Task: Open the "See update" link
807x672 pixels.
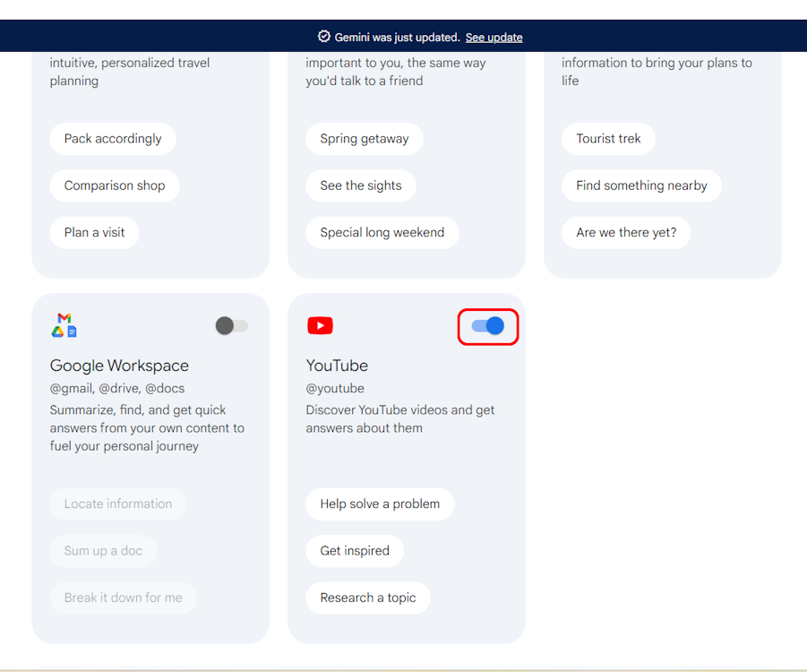Action: (494, 37)
